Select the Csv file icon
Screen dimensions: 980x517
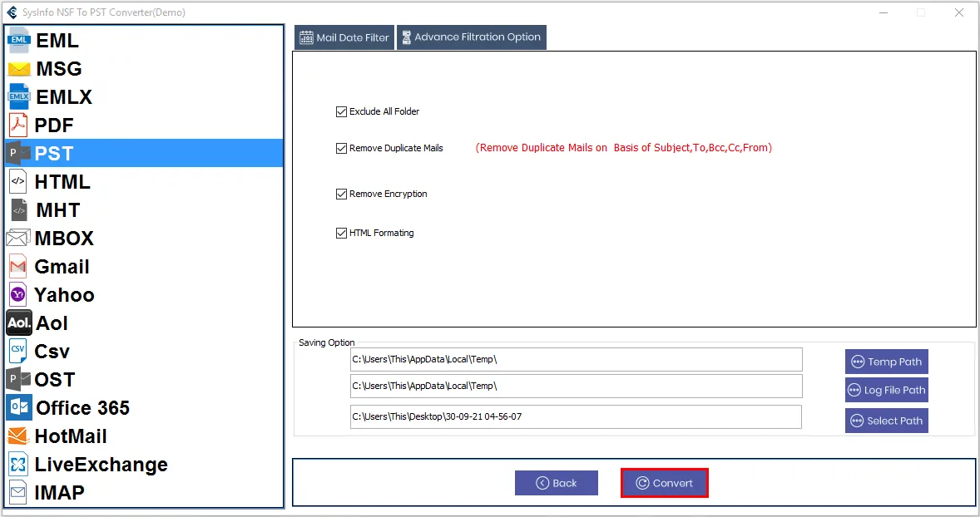(18, 352)
